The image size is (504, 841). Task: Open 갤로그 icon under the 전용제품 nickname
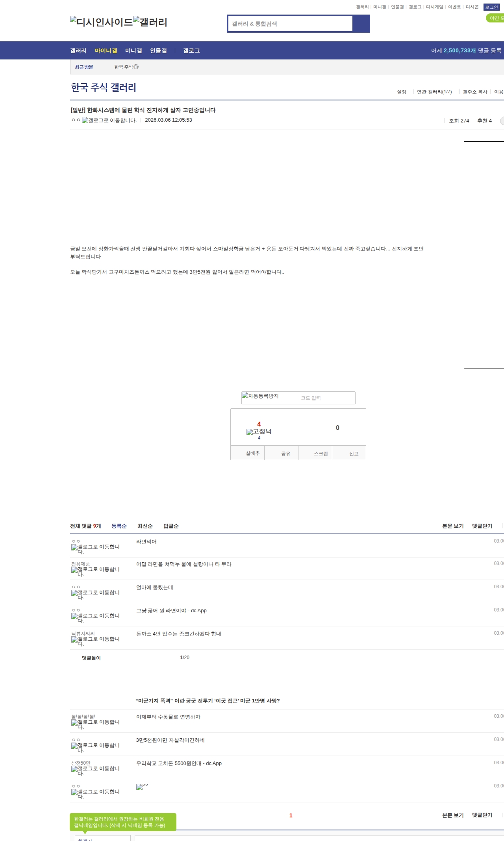click(x=95, y=571)
